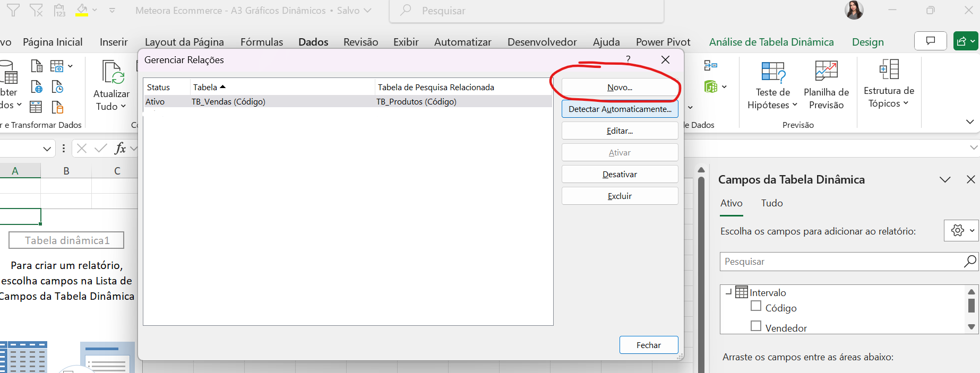Open the Data Model dropdown arrow
The height and width of the screenshot is (373, 980).
tap(724, 86)
